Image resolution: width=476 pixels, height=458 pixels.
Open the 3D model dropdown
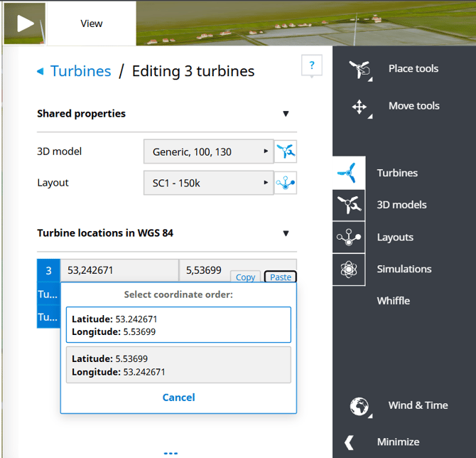click(209, 151)
